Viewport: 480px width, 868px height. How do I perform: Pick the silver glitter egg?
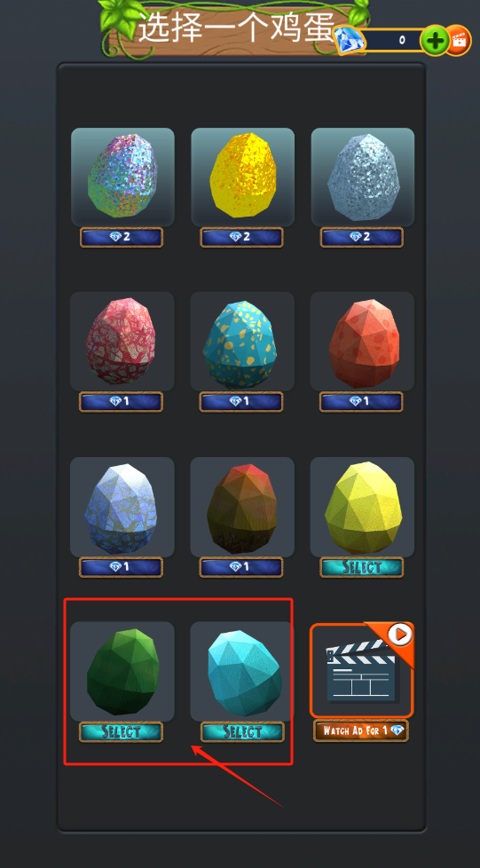point(363,177)
